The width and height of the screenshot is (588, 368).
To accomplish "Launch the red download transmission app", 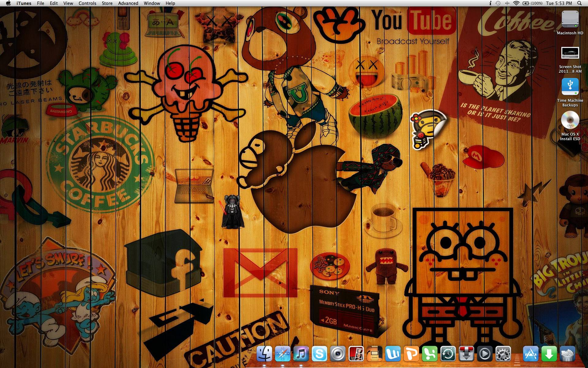I will pyautogui.click(x=466, y=354).
